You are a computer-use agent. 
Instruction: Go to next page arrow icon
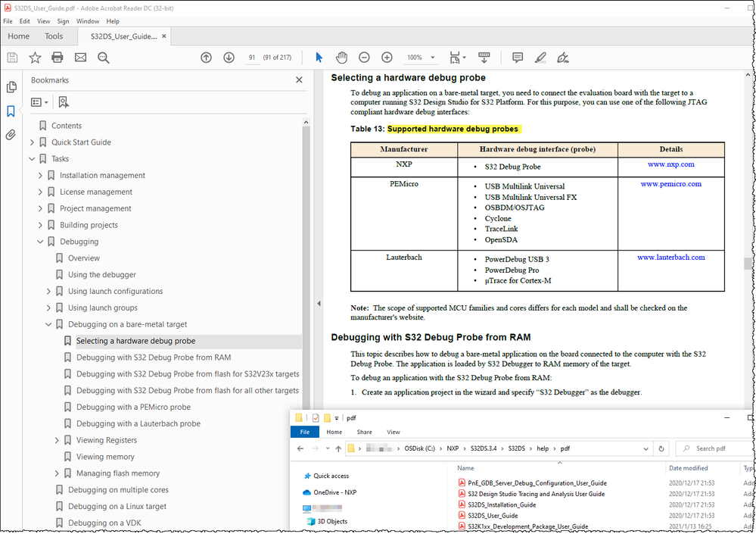229,58
